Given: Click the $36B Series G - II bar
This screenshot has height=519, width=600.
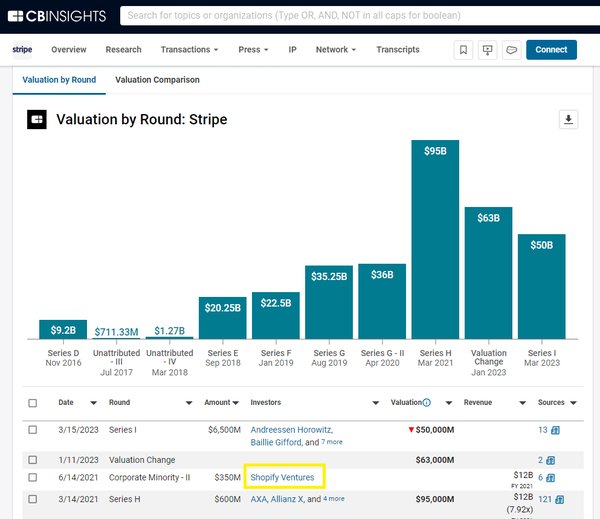Looking at the screenshot, I should [382, 302].
